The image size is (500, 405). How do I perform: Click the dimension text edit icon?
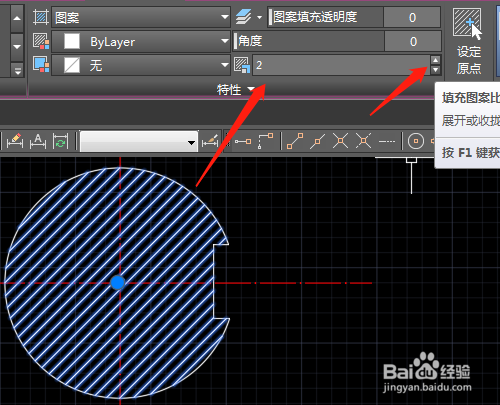pyautogui.click(x=38, y=141)
